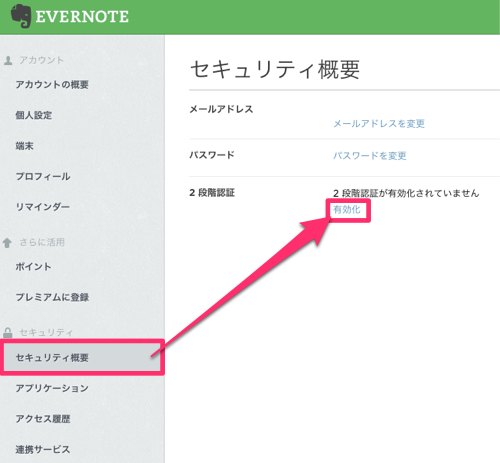Click パスワードを変更 link
This screenshot has width=500, height=463.
point(370,156)
